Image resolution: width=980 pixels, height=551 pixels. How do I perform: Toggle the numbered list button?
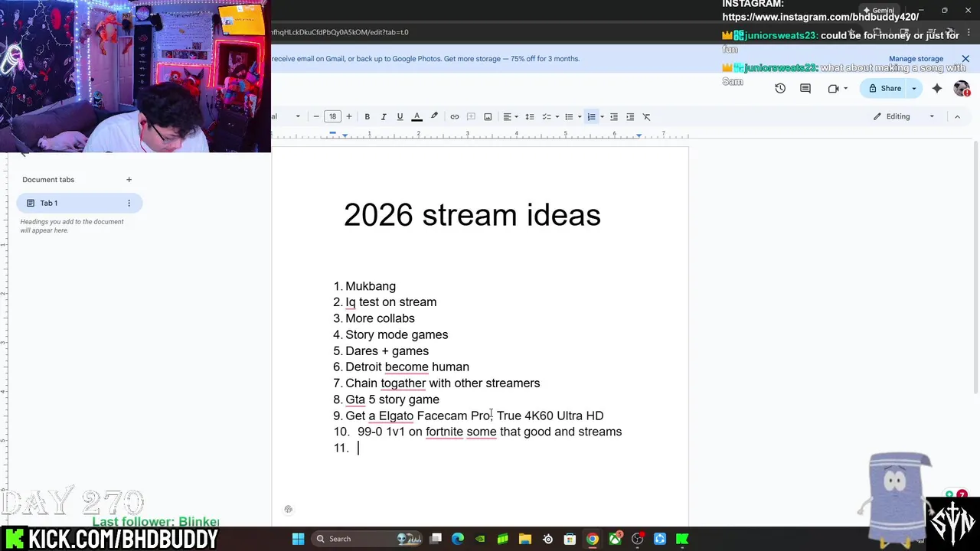tap(591, 116)
